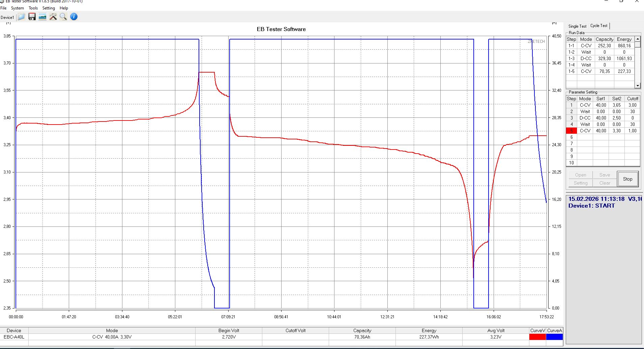Select the Device1 toolbar tab
Viewport: 644px width, 349px height.
tap(7, 18)
